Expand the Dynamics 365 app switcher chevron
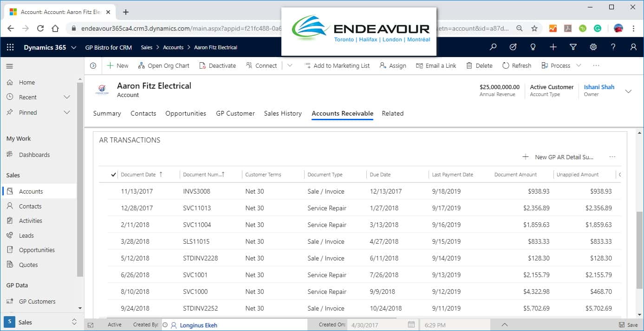Screen dimensions: 644x331 74,47
